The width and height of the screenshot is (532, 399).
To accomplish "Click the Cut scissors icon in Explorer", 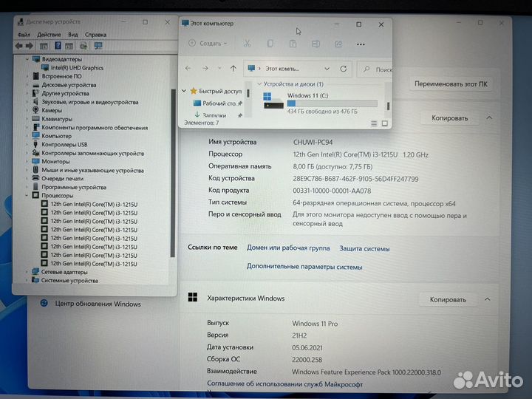I will point(247,44).
